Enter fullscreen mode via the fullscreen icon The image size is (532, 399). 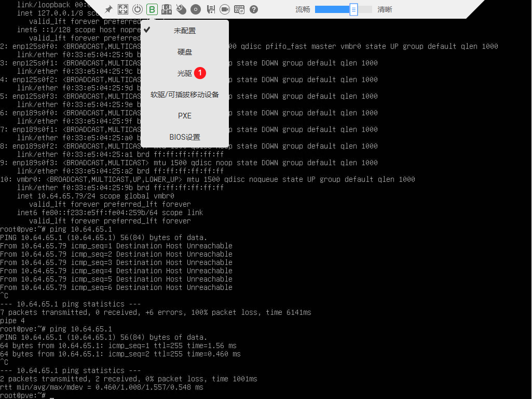pyautogui.click(x=122, y=9)
